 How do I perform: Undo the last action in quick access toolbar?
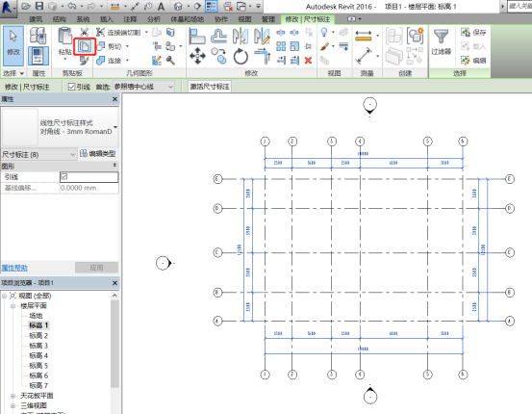click(x=71, y=6)
